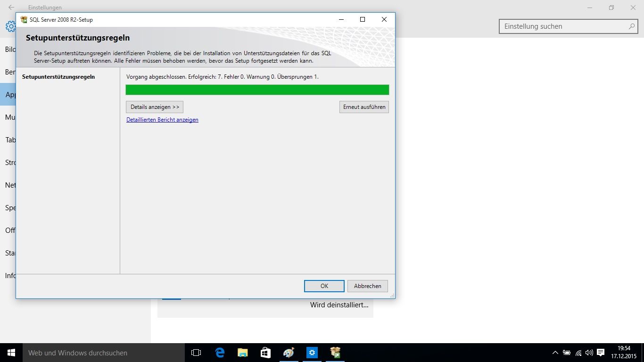Image resolution: width=644 pixels, height=362 pixels.
Task: Click the Abbrechen button
Action: (368, 286)
